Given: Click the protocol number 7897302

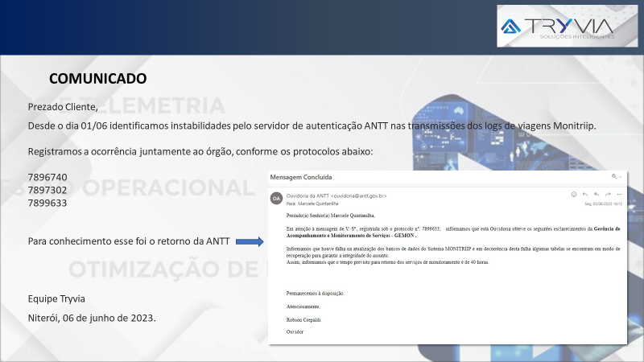Looking at the screenshot, I should click(47, 190).
